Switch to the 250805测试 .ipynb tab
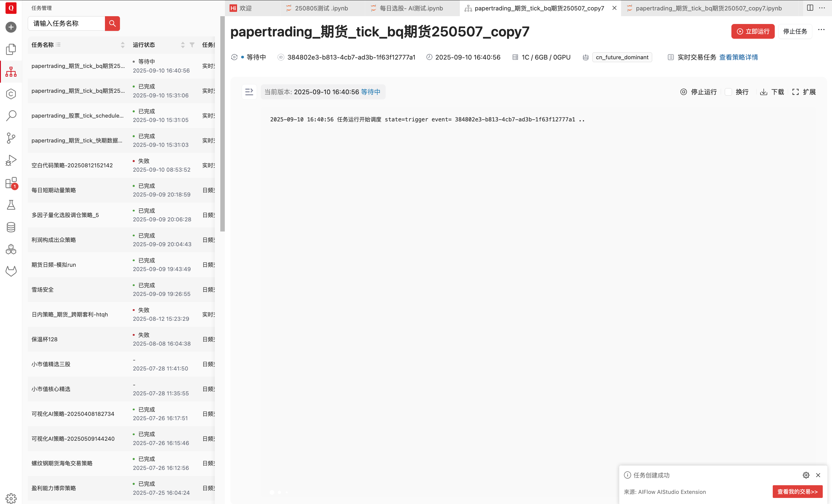The width and height of the screenshot is (832, 504). (x=321, y=8)
